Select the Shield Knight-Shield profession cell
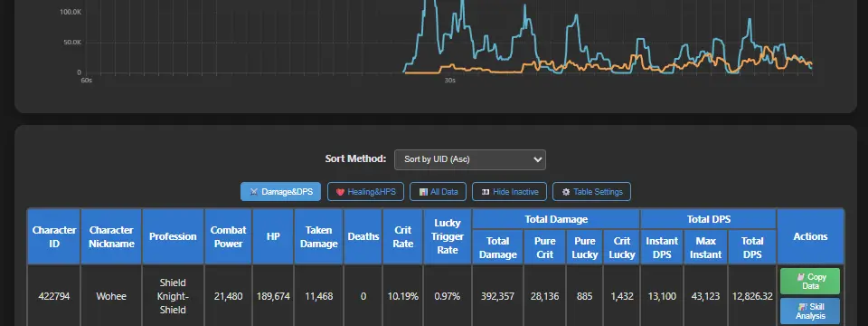Screen dimensions: 868x326 174,296
